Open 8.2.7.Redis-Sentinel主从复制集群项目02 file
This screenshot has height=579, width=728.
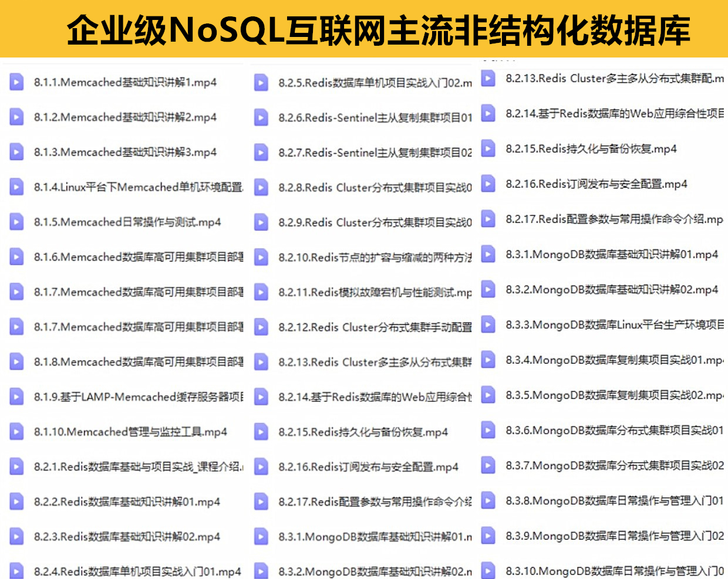pos(375,153)
